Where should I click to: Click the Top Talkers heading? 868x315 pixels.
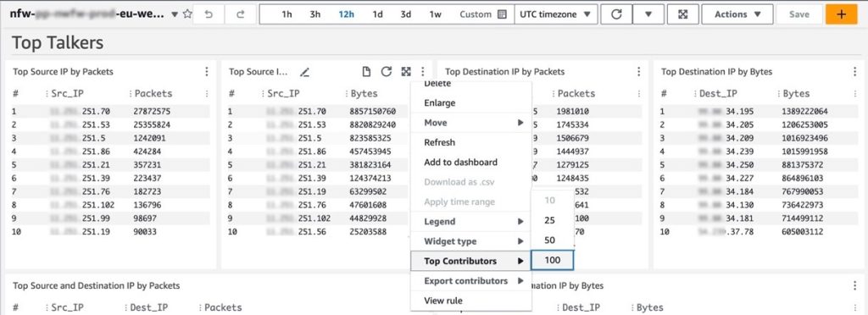(x=58, y=43)
